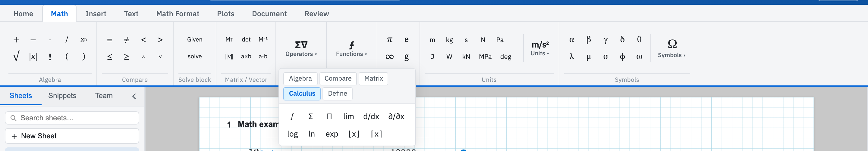Open the m/s² Units dropdown

540,48
